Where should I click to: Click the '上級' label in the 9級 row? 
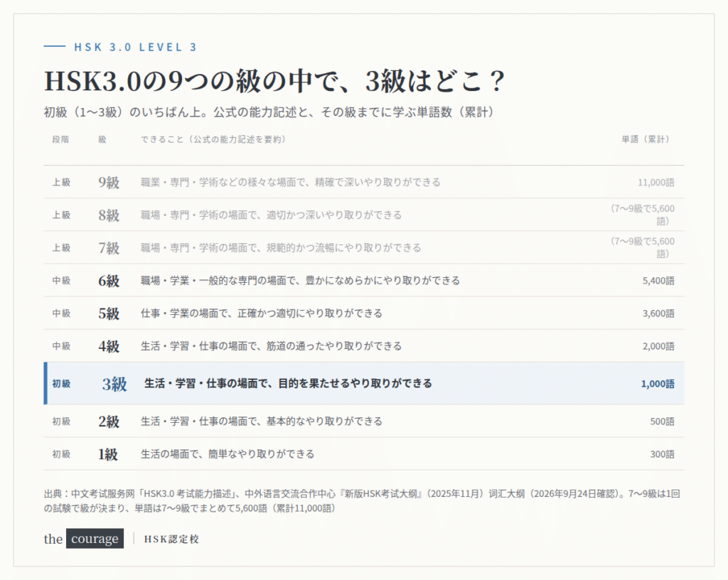pyautogui.click(x=61, y=183)
